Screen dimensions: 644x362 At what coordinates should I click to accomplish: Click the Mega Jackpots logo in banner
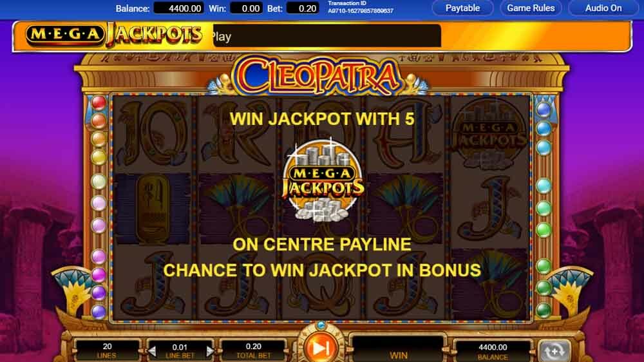coord(114,34)
